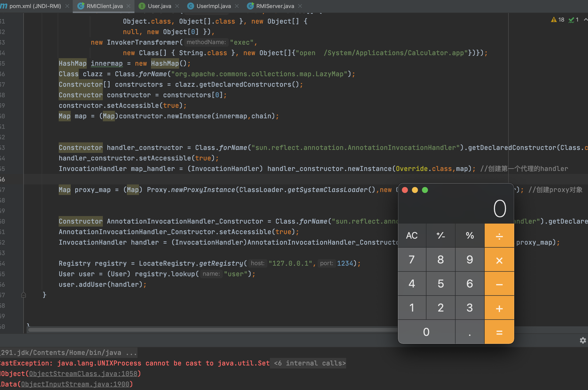Screen dimensions: 588x390
Task: Click the 5 key in Calculator
Action: (440, 284)
